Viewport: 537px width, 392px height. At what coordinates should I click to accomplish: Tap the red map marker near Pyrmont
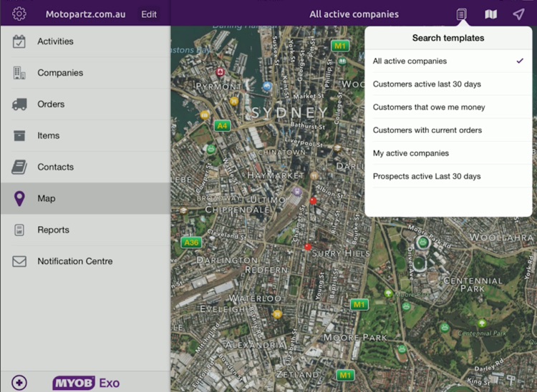click(221, 72)
